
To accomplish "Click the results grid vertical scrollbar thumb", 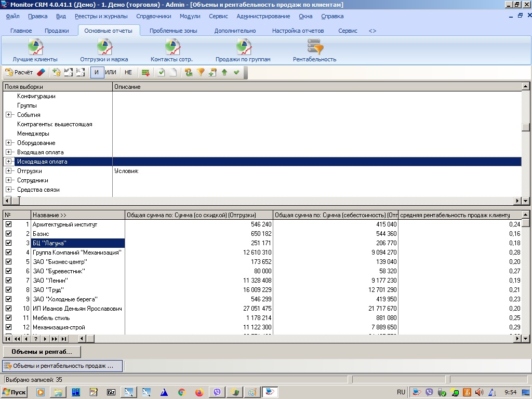I will [525, 223].
